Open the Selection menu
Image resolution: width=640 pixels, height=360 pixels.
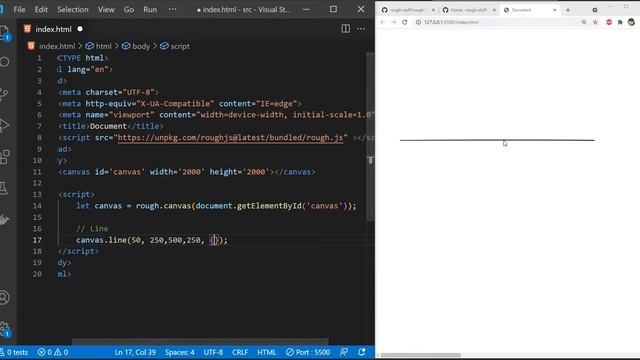(73, 9)
